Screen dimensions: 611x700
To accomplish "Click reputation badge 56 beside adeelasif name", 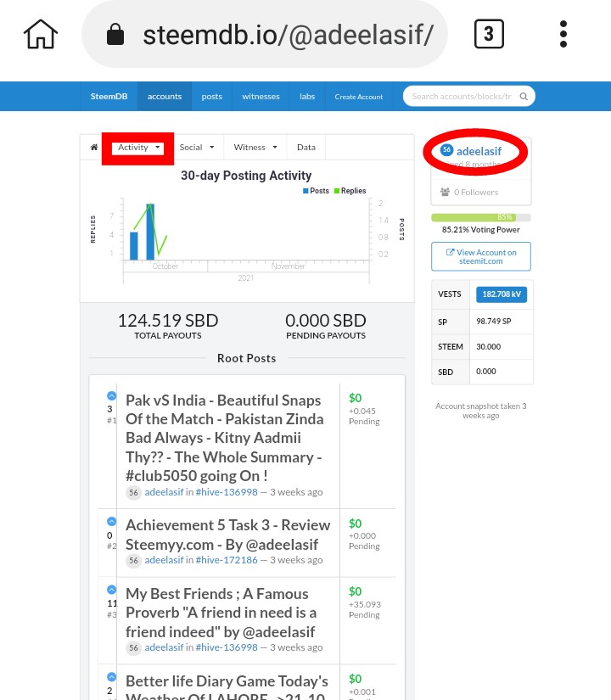I will click(x=446, y=150).
